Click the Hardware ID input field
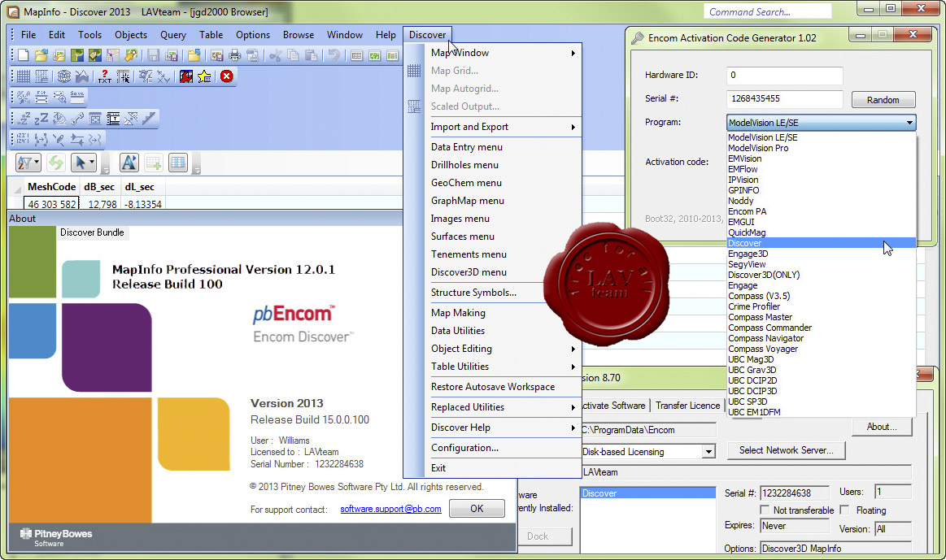This screenshot has height=560, width=946. coord(784,76)
